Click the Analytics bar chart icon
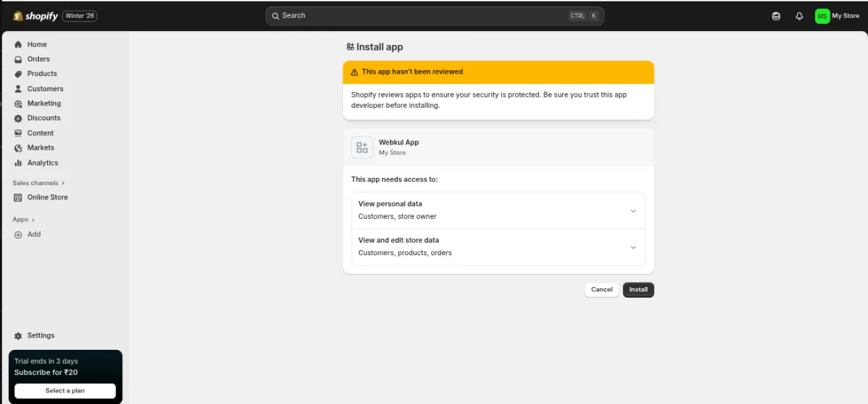Image resolution: width=868 pixels, height=404 pixels. (18, 163)
